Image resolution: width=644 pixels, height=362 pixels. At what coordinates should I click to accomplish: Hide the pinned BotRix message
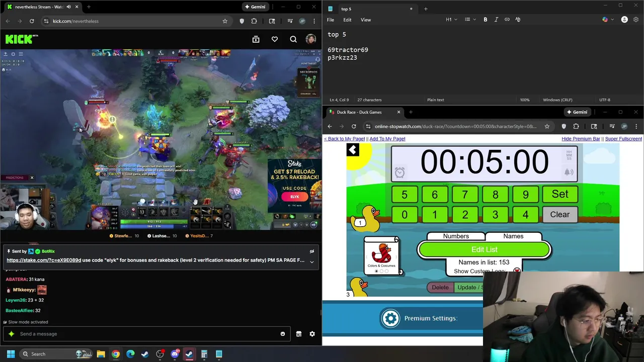(311, 251)
